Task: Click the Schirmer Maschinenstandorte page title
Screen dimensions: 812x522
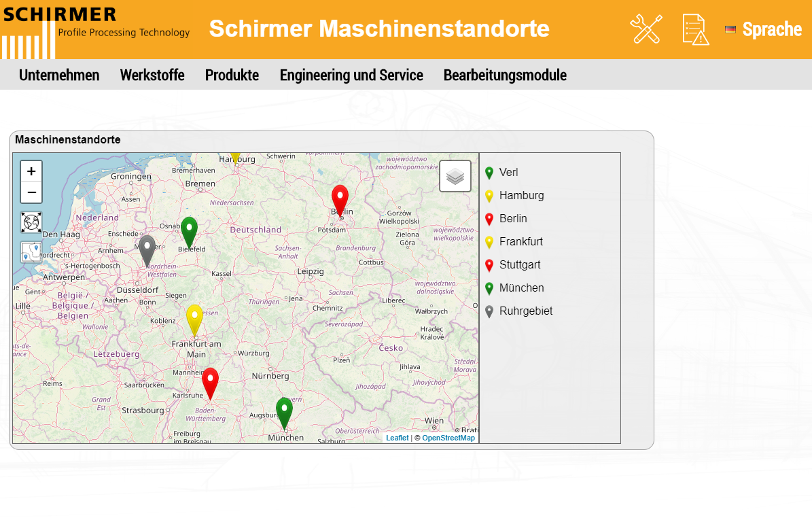Action: click(379, 29)
